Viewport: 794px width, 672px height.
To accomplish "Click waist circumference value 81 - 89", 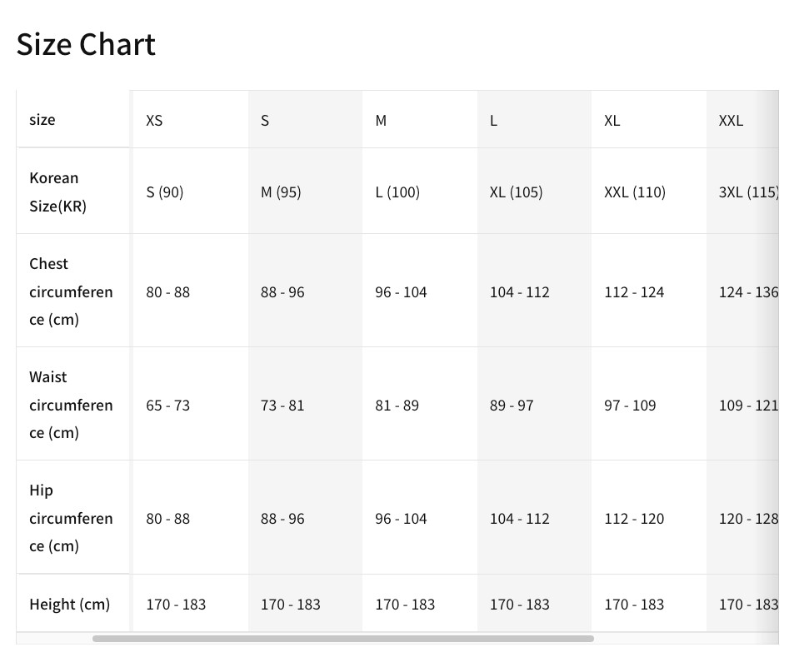I will point(397,406).
